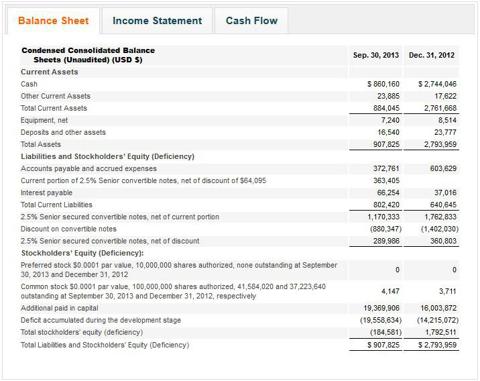Image resolution: width=480 pixels, height=381 pixels.
Task: Select deposits value 16,540
Action: (388, 132)
